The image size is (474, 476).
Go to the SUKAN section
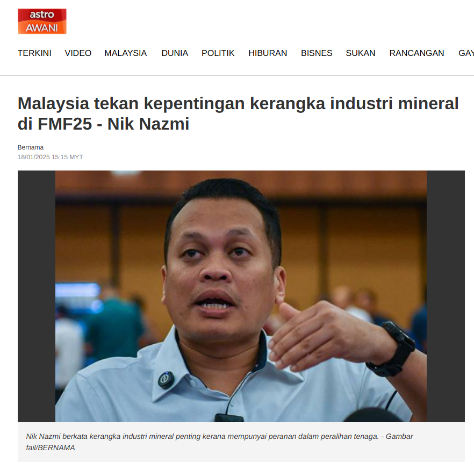(x=361, y=53)
